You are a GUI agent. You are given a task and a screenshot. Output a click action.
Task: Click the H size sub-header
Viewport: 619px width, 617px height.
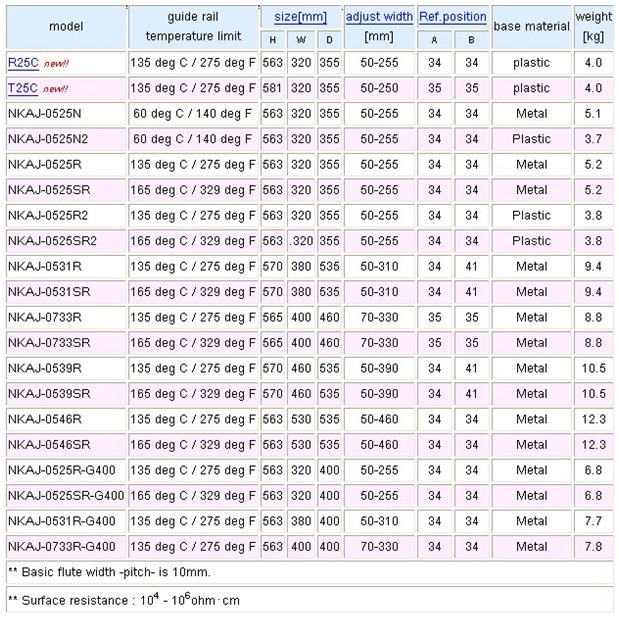[272, 40]
